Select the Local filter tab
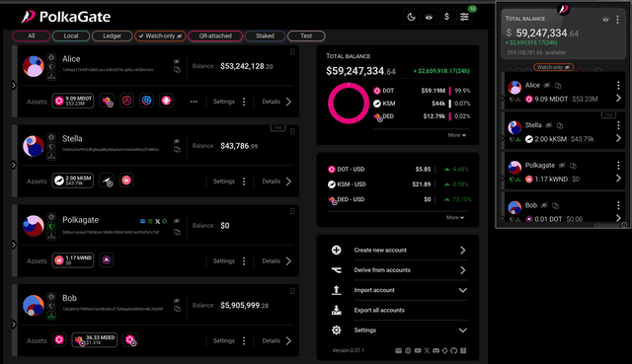The image size is (632, 364). pyautogui.click(x=71, y=36)
